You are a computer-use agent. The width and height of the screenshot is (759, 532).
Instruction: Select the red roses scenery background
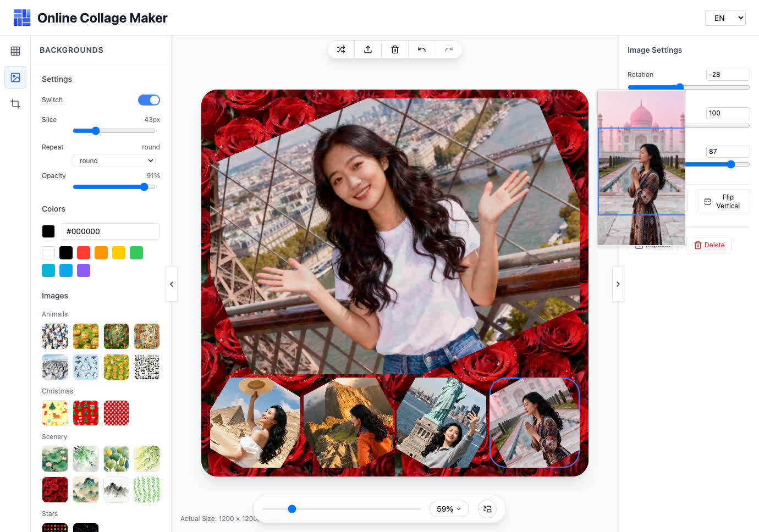(55, 489)
